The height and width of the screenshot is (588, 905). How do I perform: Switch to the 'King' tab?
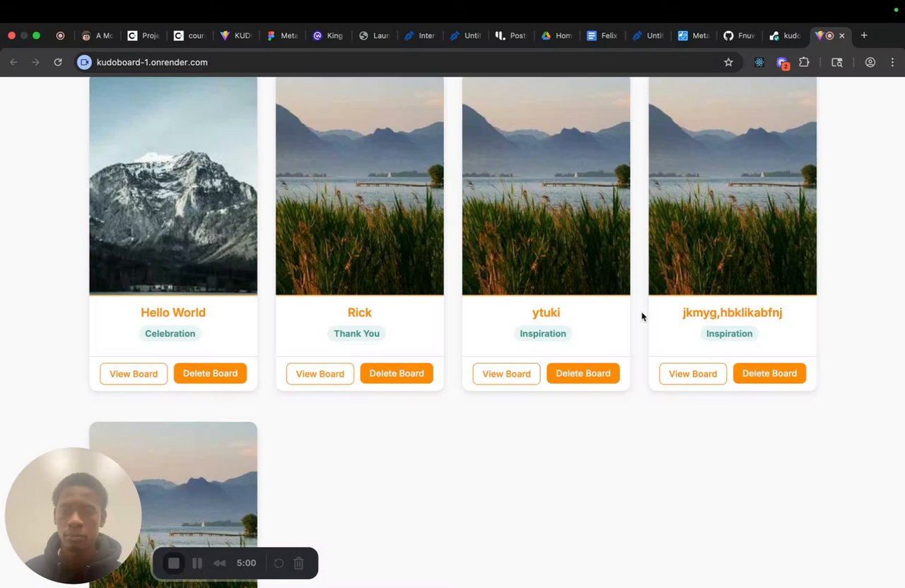tap(328, 35)
